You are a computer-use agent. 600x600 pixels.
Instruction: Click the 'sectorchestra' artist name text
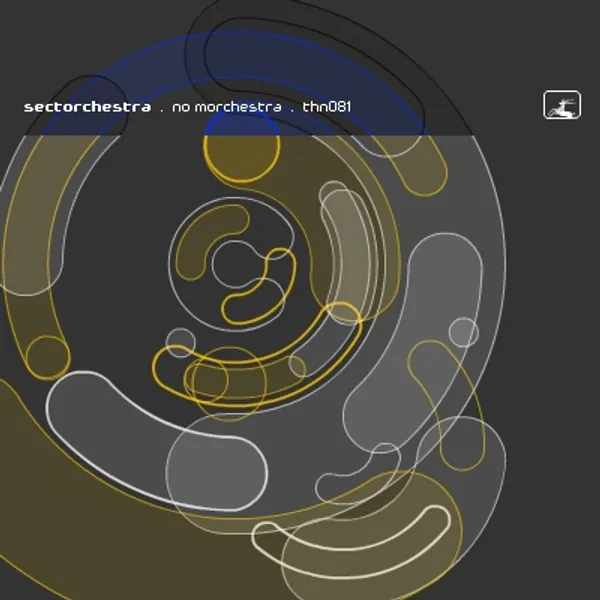(x=87, y=107)
